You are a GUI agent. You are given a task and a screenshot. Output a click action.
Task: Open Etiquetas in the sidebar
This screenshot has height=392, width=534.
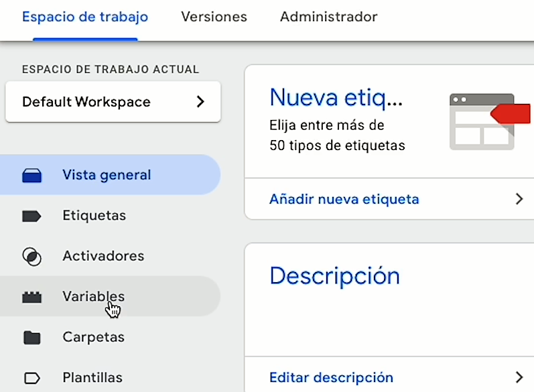point(110,216)
